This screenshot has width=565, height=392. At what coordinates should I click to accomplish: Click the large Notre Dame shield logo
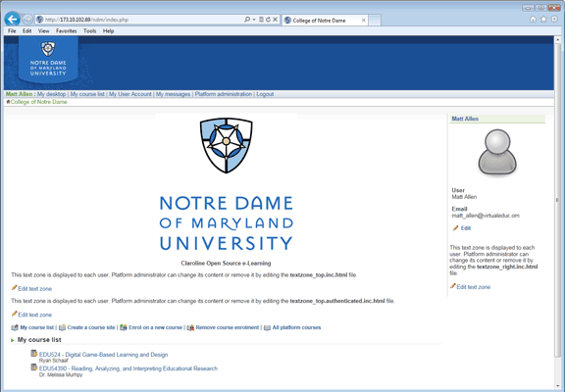227,145
